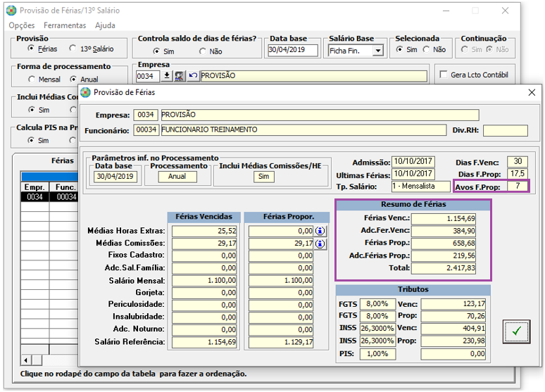Select the 13º Salário radio button
The height and width of the screenshot is (392, 545).
pyautogui.click(x=73, y=49)
